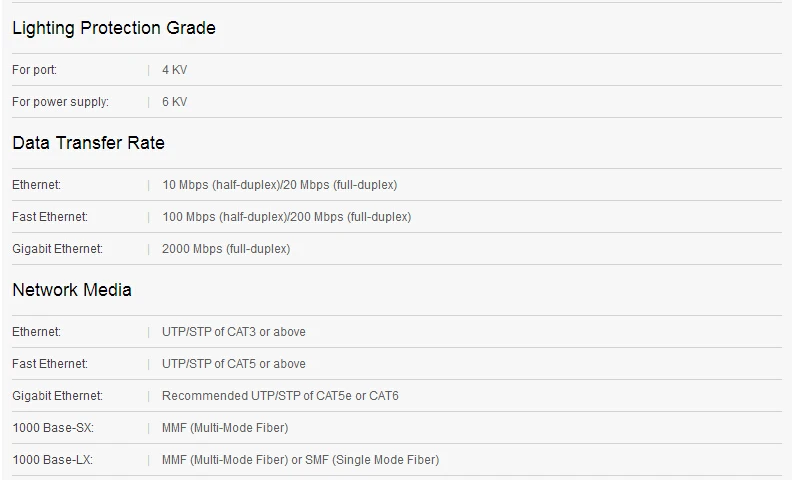The height and width of the screenshot is (480, 795).
Task: Select Ethernet label under Data Transfer Rate
Action: [x=37, y=185]
